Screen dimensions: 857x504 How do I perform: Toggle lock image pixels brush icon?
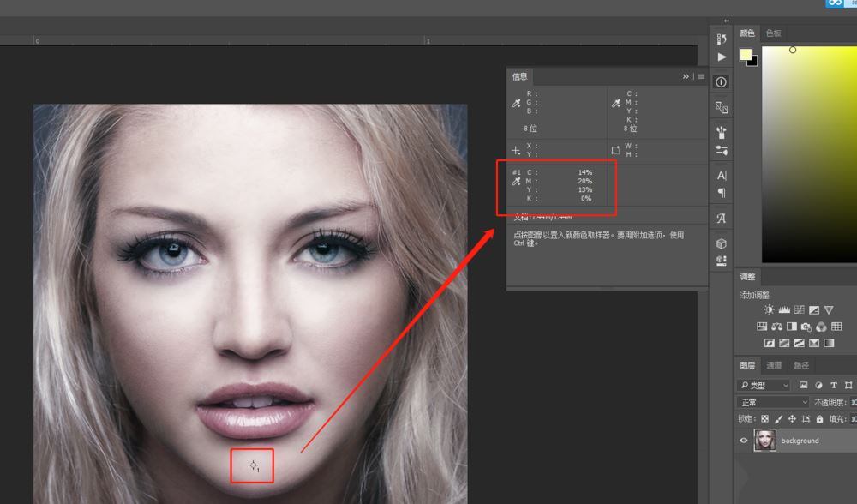[779, 419]
